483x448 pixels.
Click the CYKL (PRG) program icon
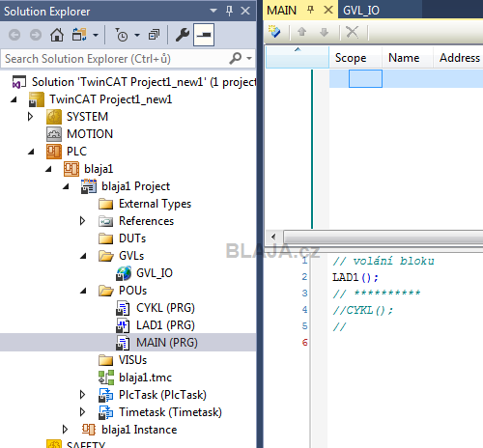pyautogui.click(x=123, y=308)
